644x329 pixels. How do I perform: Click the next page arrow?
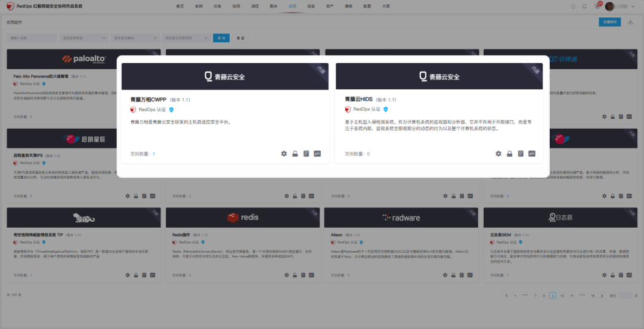point(602,295)
